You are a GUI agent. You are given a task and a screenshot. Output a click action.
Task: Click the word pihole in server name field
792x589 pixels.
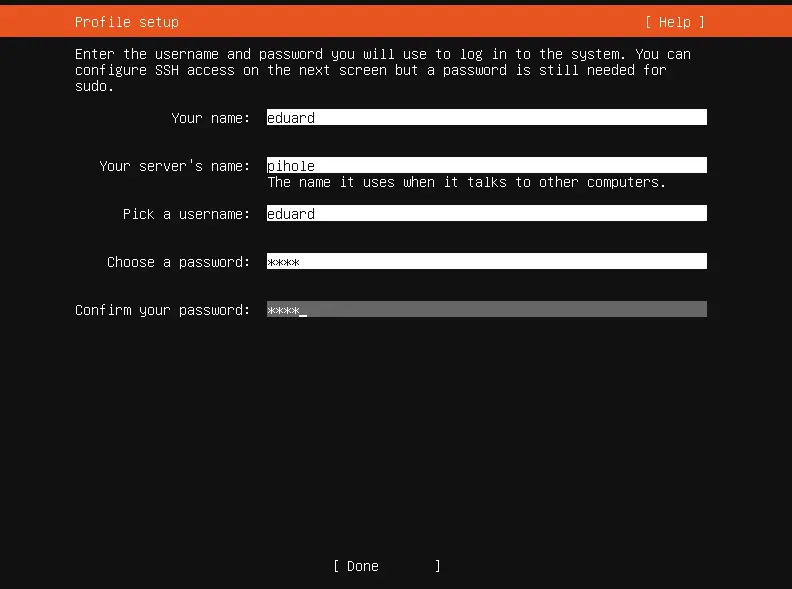point(291,166)
